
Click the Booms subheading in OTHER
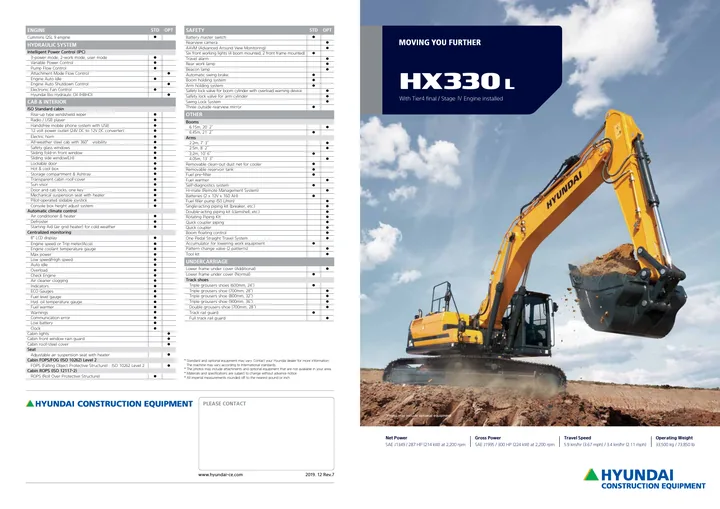coord(259,122)
